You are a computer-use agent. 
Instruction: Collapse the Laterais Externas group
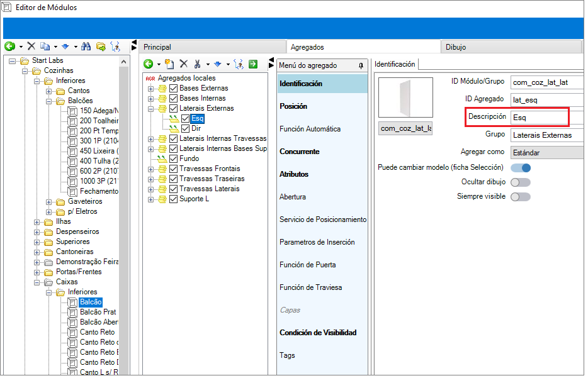tap(150, 109)
